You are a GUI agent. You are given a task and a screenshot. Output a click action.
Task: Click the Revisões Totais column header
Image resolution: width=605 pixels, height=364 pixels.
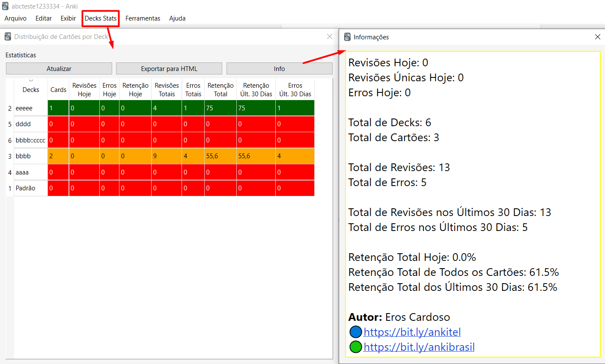click(167, 90)
